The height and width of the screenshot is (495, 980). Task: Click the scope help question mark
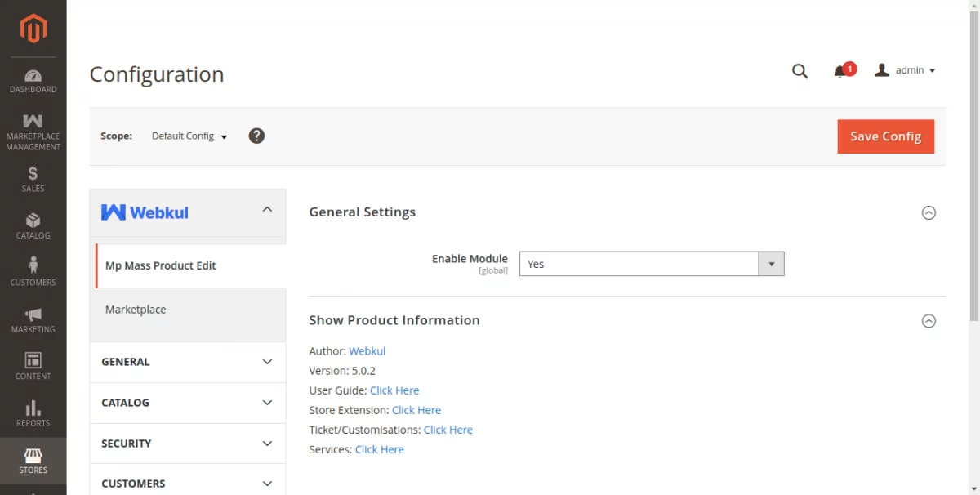click(256, 136)
